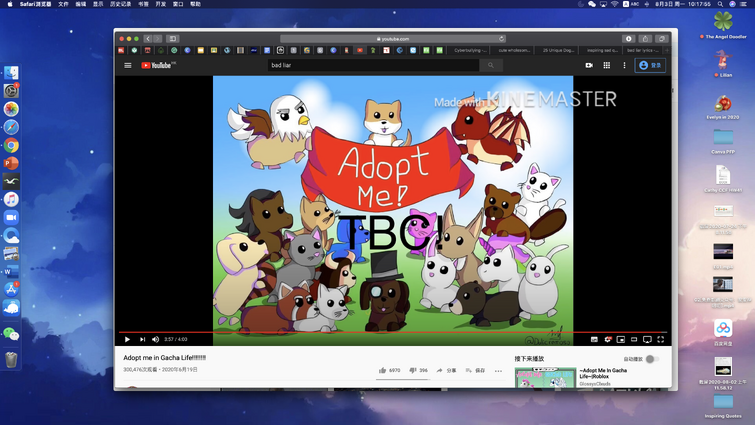Reload the page in Safari
The width and height of the screenshot is (755, 425).
click(x=501, y=39)
